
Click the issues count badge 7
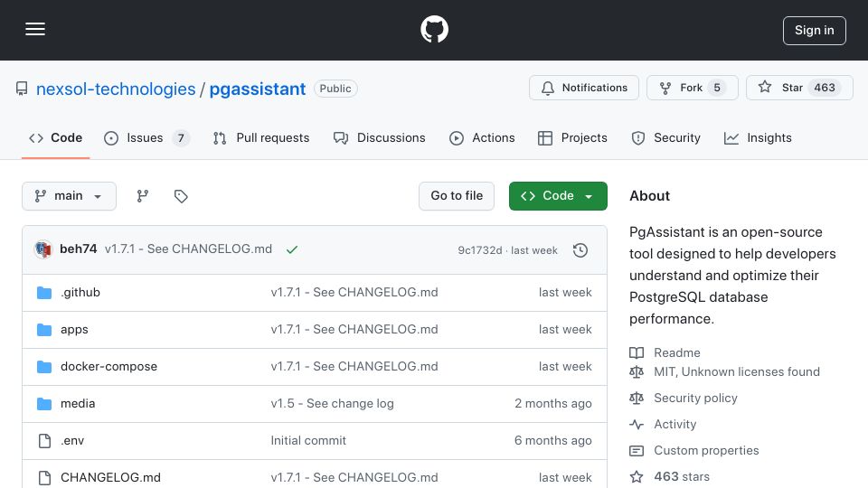[x=181, y=137]
